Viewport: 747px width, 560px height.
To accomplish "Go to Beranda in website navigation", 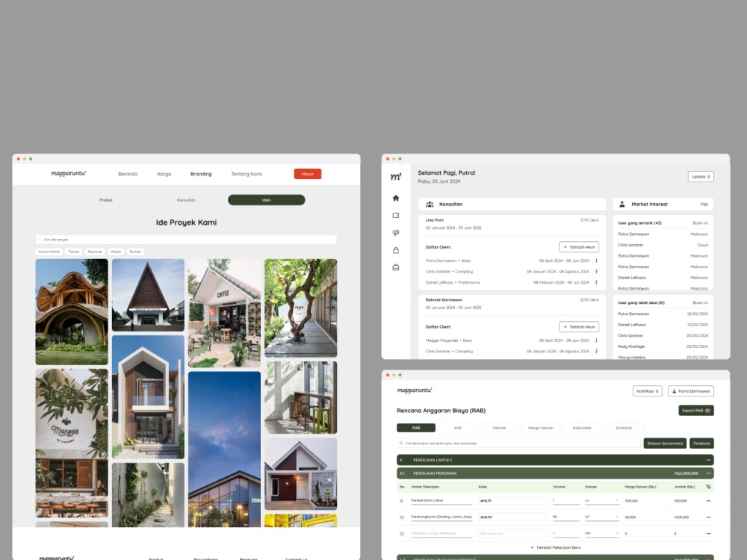I will (128, 174).
